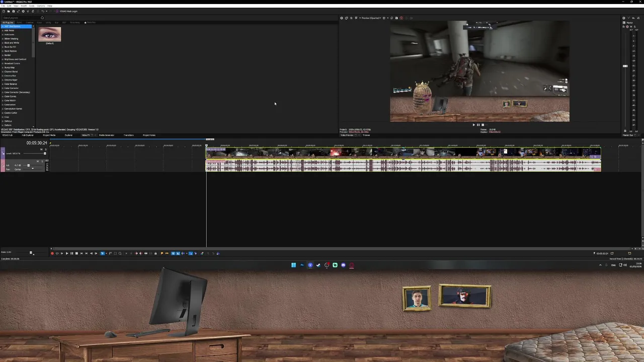644x362 pixels.
Task: Expand the Chroma Keyer plug-in entry
Action: (3, 80)
